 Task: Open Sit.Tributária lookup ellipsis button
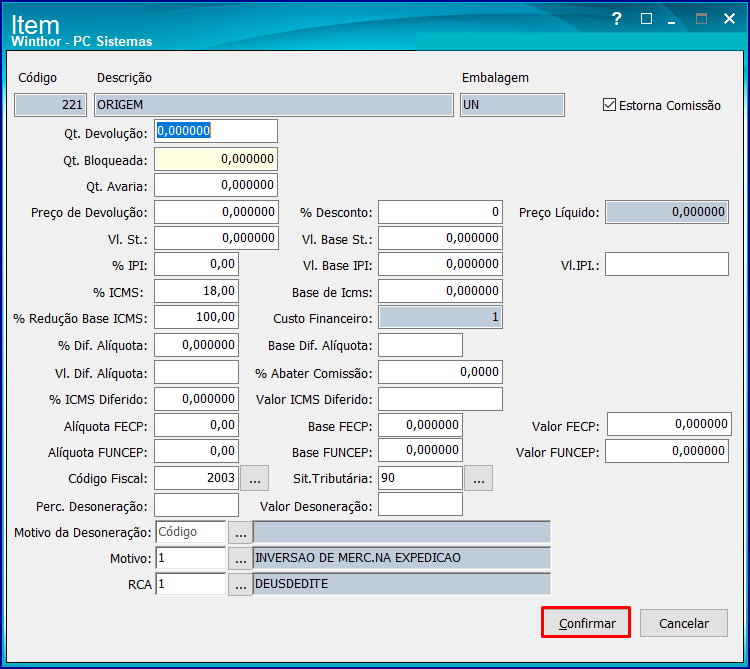pyautogui.click(x=478, y=478)
